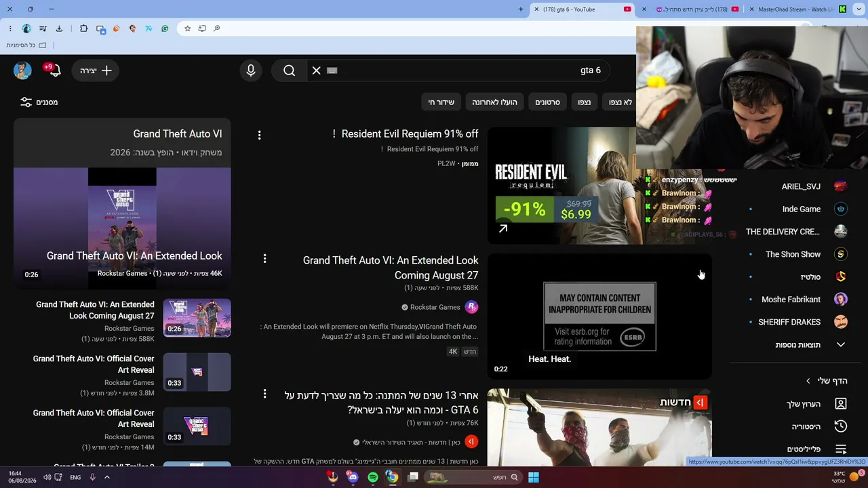
Task: Click the green Grammarly extension icon
Action: click(x=165, y=28)
